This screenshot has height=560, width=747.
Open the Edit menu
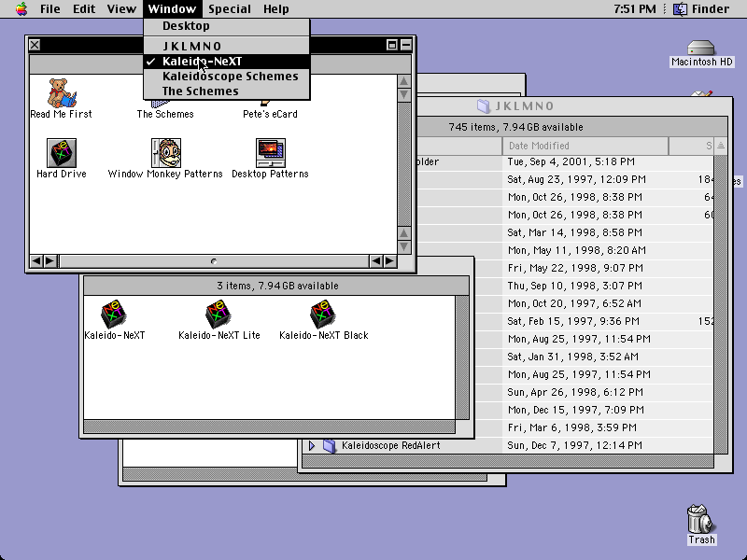pos(84,8)
